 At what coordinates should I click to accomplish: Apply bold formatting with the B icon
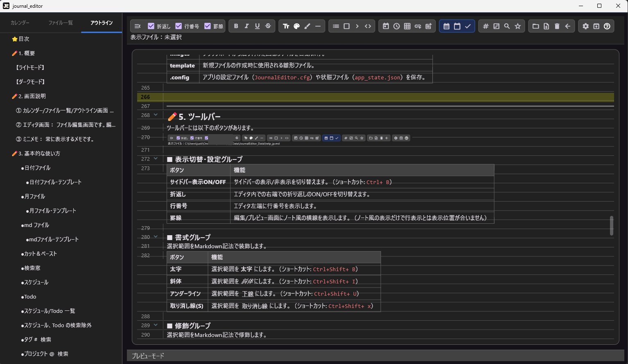[236, 26]
